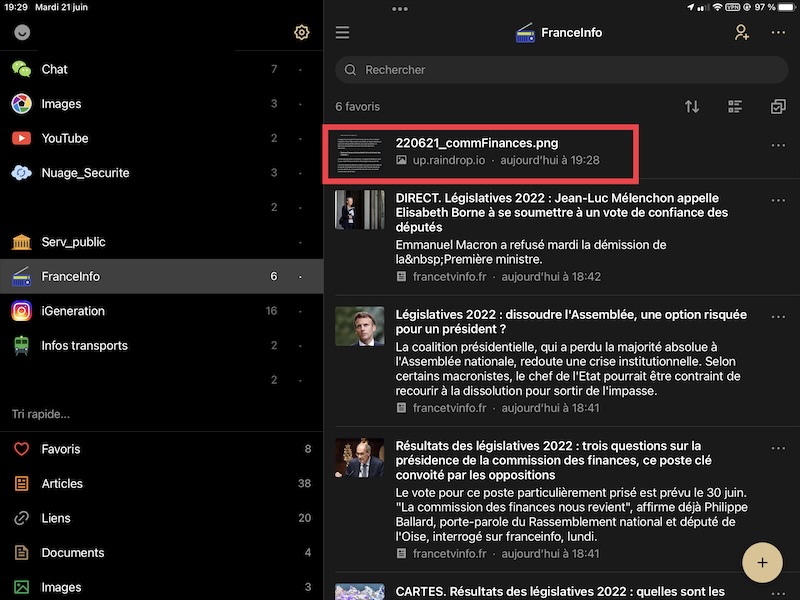The image size is (800, 600).
Task: Open thumbnail of 220621_commFinances.png
Action: 359,153
